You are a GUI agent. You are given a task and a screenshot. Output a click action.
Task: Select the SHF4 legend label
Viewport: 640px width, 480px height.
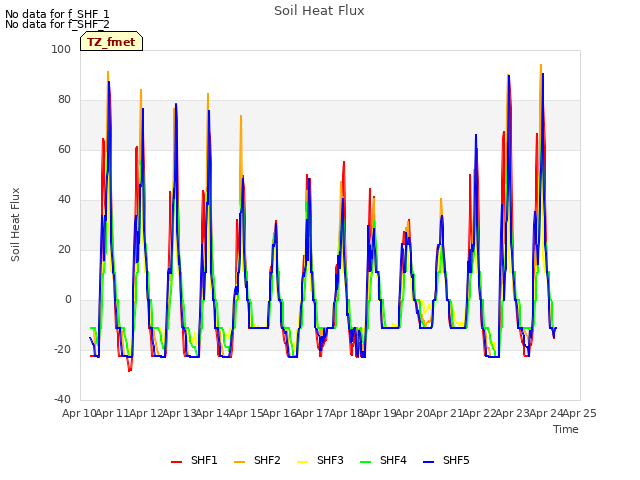coord(393,460)
